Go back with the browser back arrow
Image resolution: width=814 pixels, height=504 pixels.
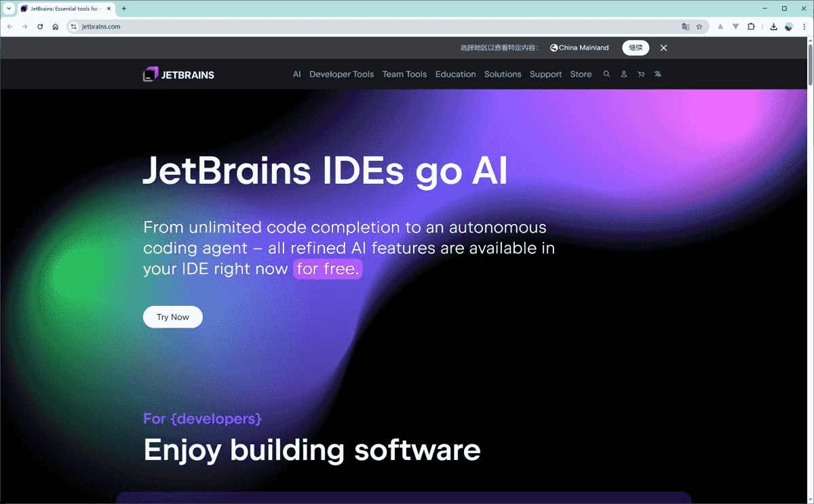click(9, 26)
